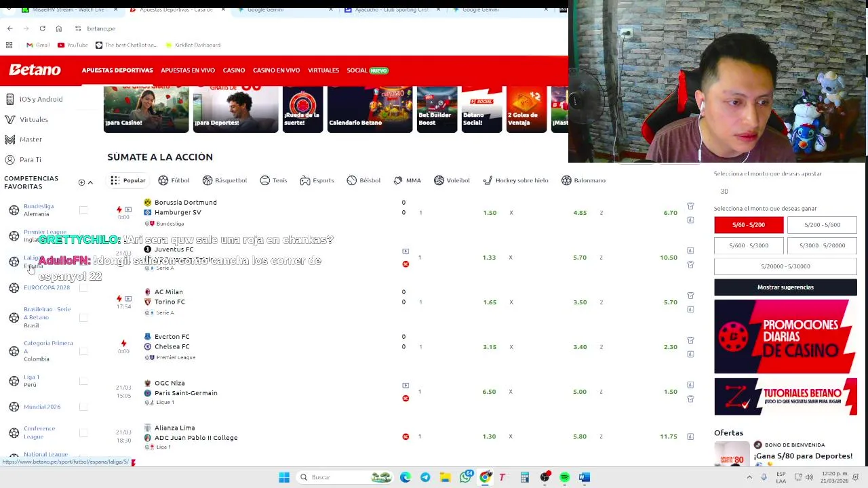Pick odds 6.50 for OGC Niza win
Image resolution: width=868 pixels, height=488 pixels.
pos(489,392)
